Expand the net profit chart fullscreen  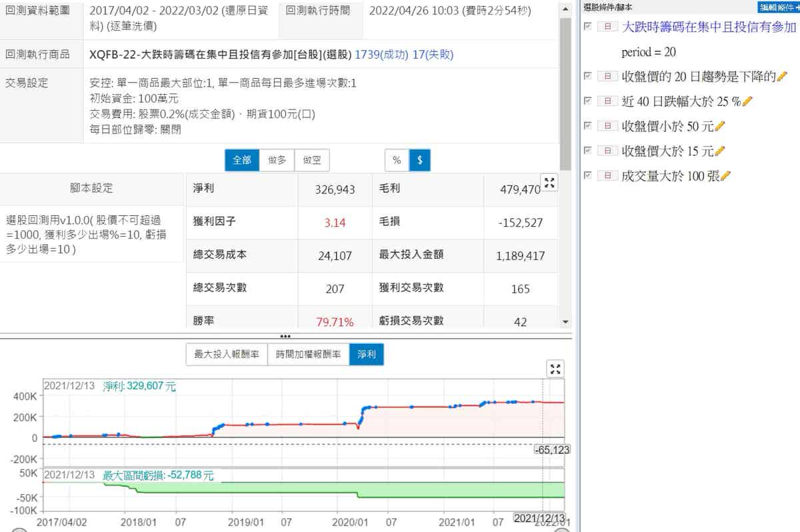tap(555, 369)
